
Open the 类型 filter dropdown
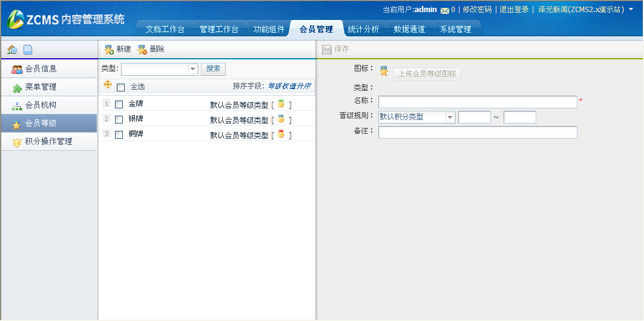[193, 69]
